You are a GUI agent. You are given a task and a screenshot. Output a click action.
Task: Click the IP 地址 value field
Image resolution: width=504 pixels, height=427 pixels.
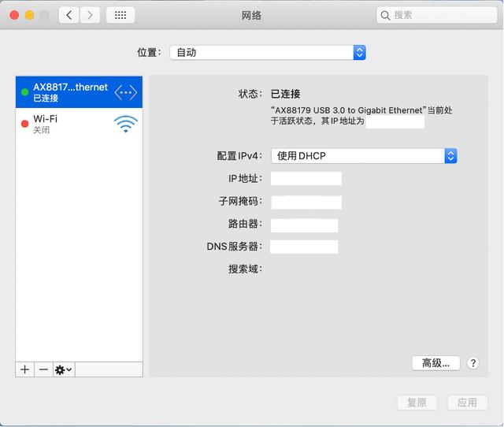coord(306,179)
